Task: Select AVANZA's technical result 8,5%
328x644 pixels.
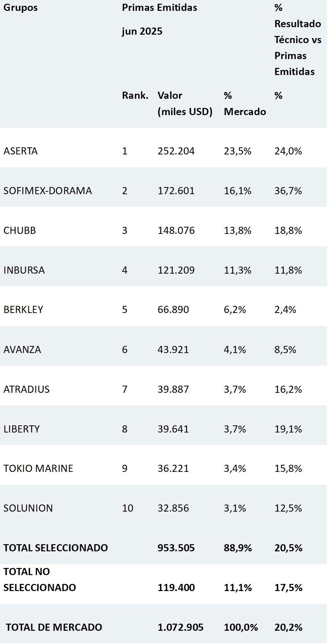Action: pos(285,350)
